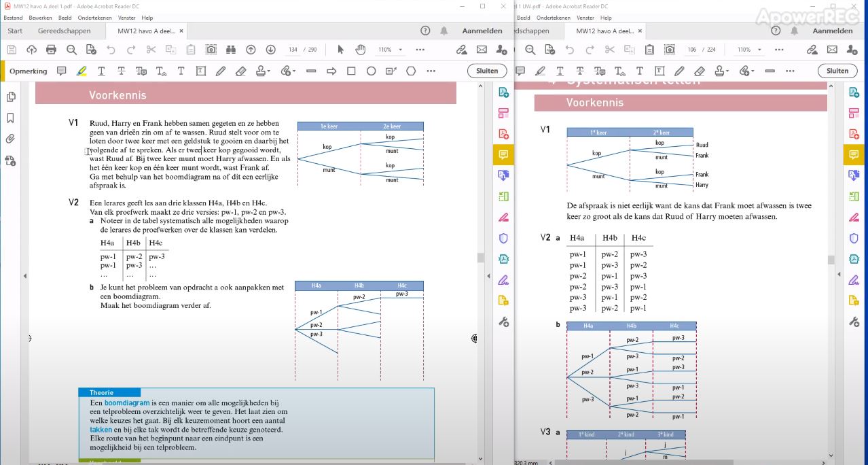The image size is (868, 465).
Task: Select the text box tool in deel 1.pdf window
Action: point(201,71)
